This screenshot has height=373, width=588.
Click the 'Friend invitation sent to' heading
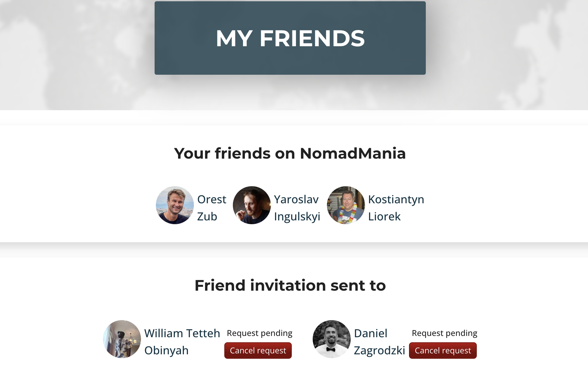(x=290, y=285)
